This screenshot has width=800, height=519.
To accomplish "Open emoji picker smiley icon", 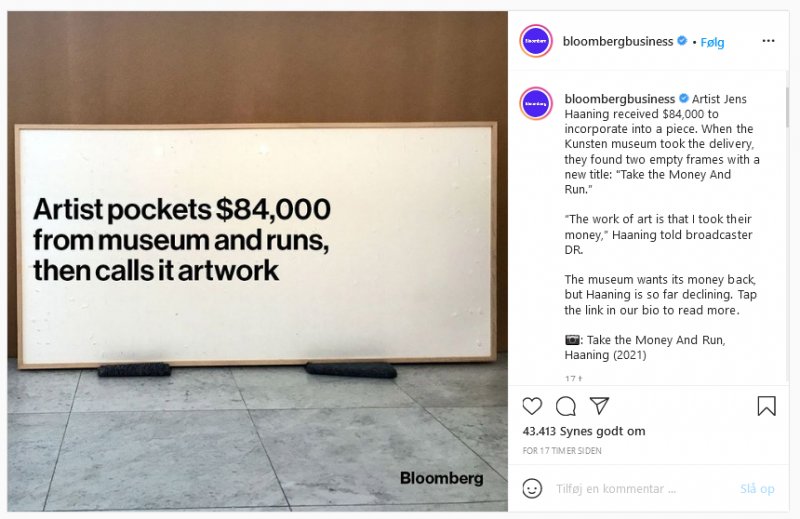I will pos(532,488).
